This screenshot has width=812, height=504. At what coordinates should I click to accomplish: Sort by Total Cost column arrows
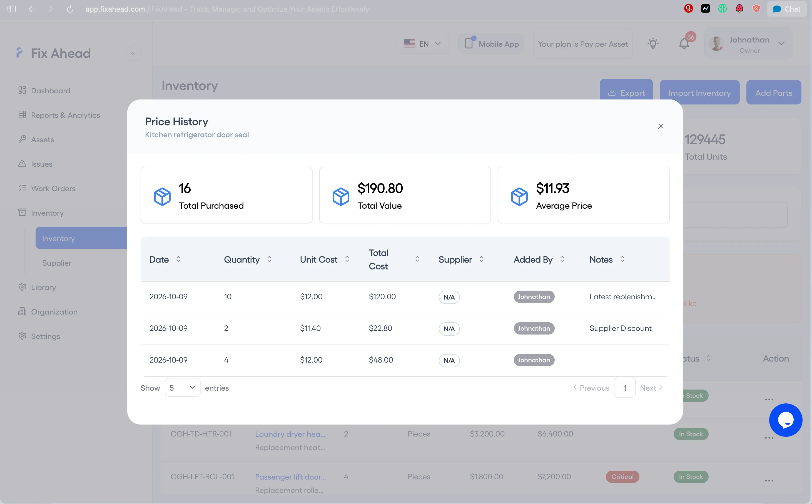pyautogui.click(x=417, y=259)
